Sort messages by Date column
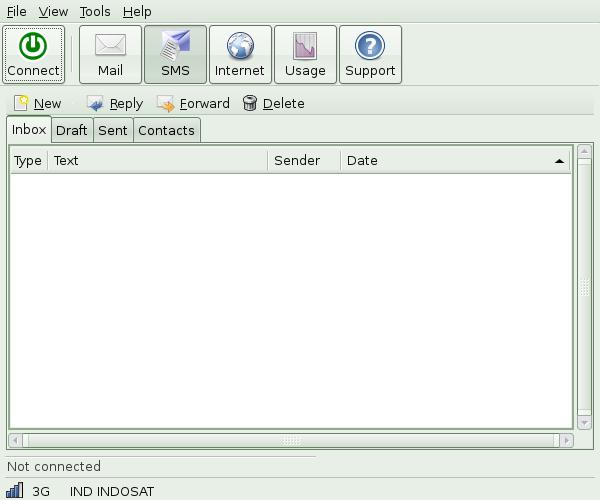 [455, 161]
